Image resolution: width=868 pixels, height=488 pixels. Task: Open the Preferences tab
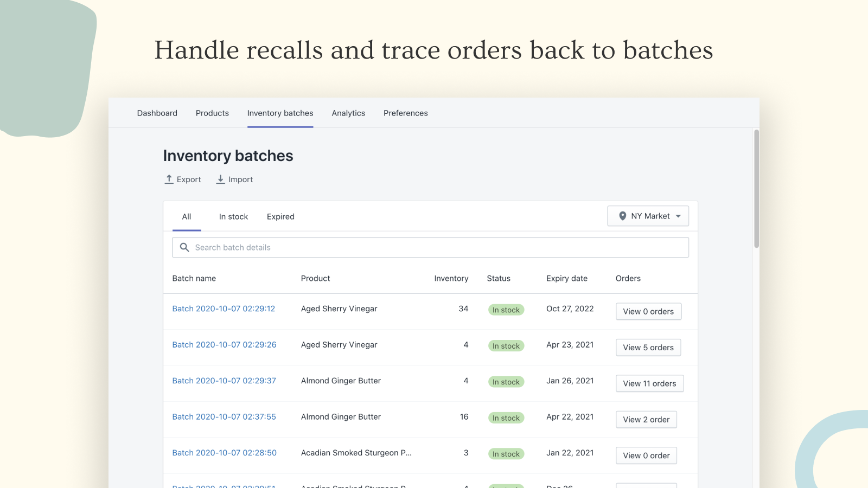[405, 113]
